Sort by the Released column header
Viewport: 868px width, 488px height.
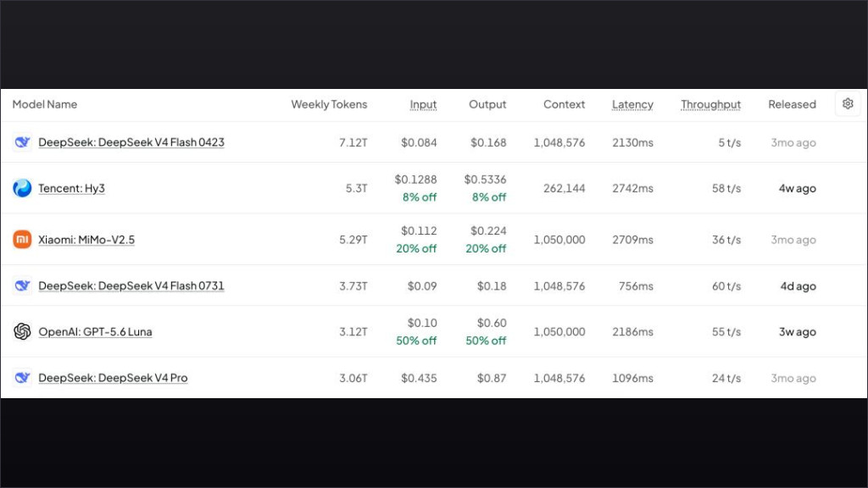(792, 104)
